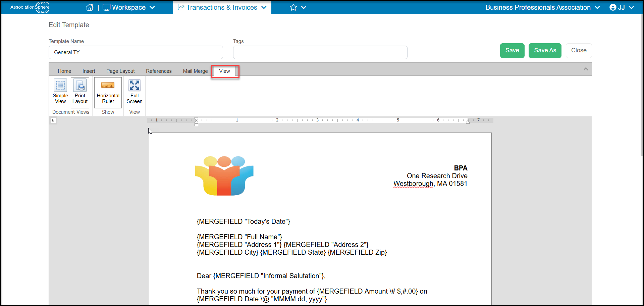
Task: Open the star favorites menu
Action: pyautogui.click(x=298, y=7)
